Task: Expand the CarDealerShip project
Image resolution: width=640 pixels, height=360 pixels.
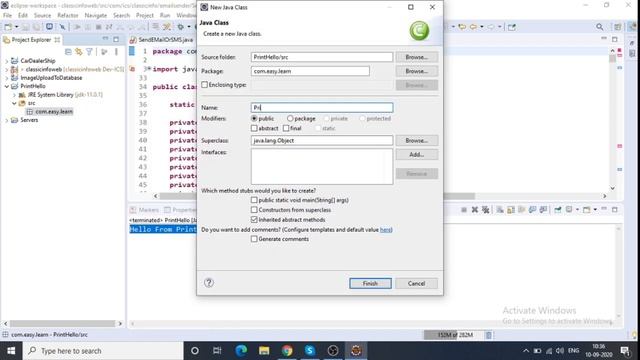Action: (x=7, y=61)
